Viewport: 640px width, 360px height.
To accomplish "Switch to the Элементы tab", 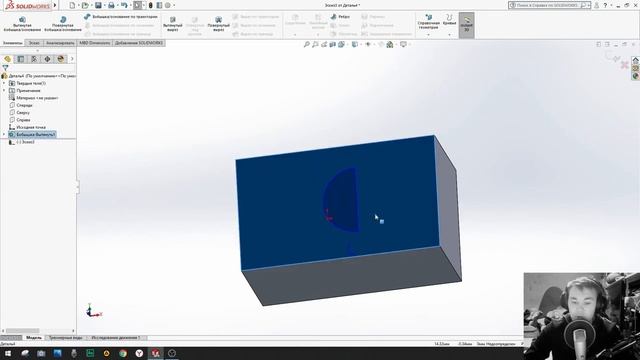I will coord(13,43).
